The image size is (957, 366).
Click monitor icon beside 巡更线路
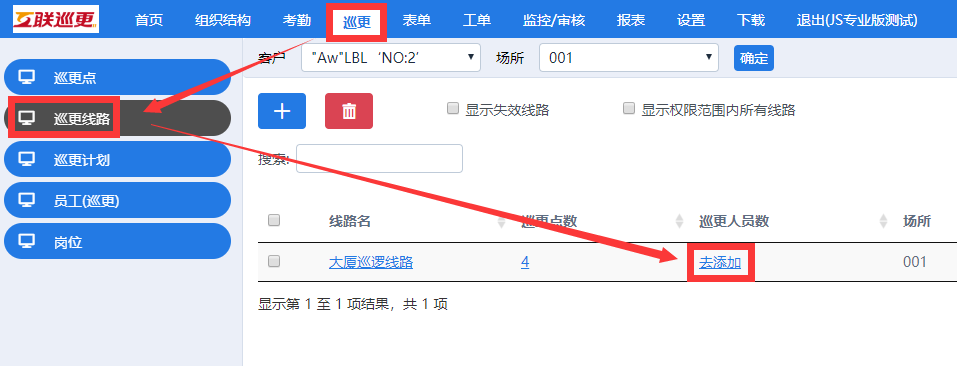click(x=27, y=118)
